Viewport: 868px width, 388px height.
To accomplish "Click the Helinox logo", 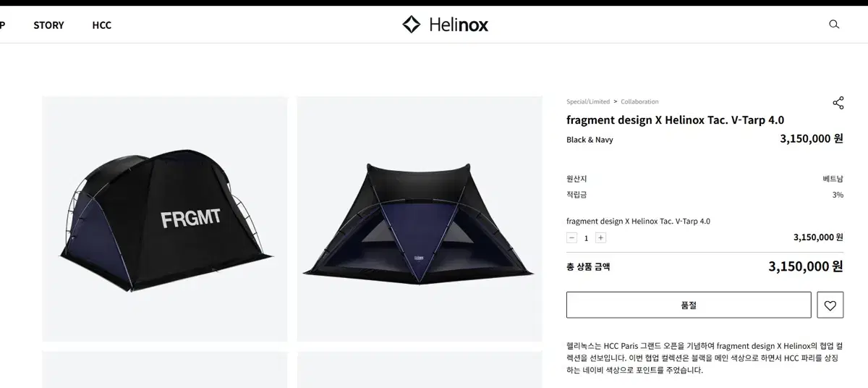I will click(x=445, y=25).
